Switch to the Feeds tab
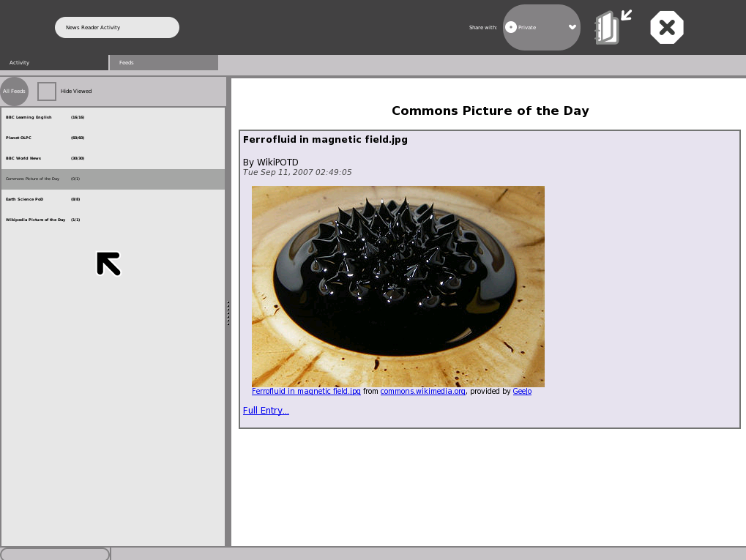 click(163, 63)
